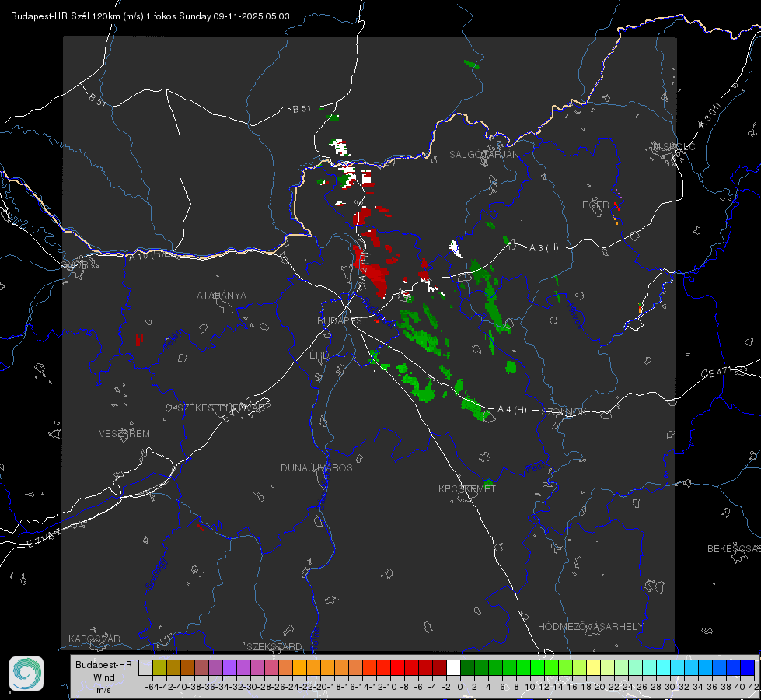Image resolution: width=761 pixels, height=700 pixels.
Task: Click the white echo patch left of 'A 3 (H)'
Action: (455, 248)
